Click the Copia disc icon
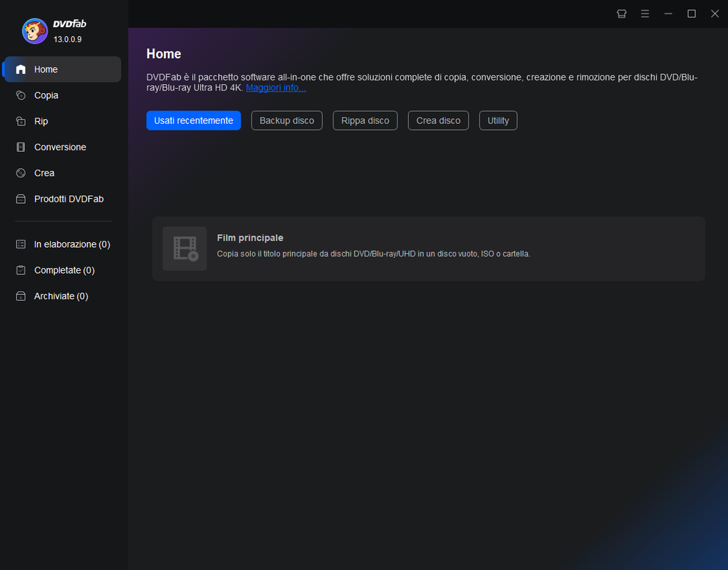 click(21, 95)
